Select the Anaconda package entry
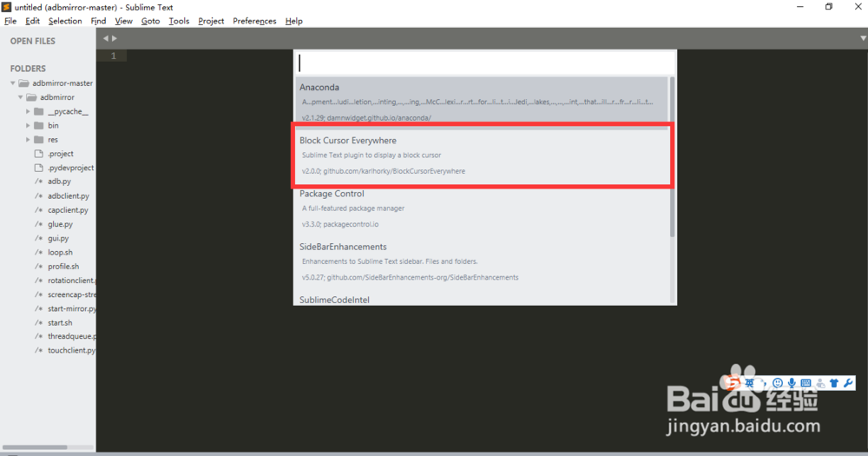This screenshot has height=456, width=868. coord(482,102)
